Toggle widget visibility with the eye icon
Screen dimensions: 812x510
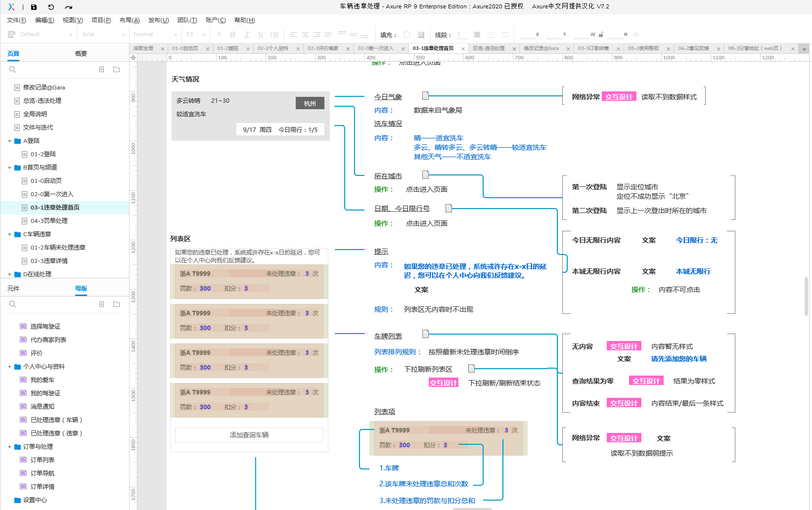[x=636, y=35]
